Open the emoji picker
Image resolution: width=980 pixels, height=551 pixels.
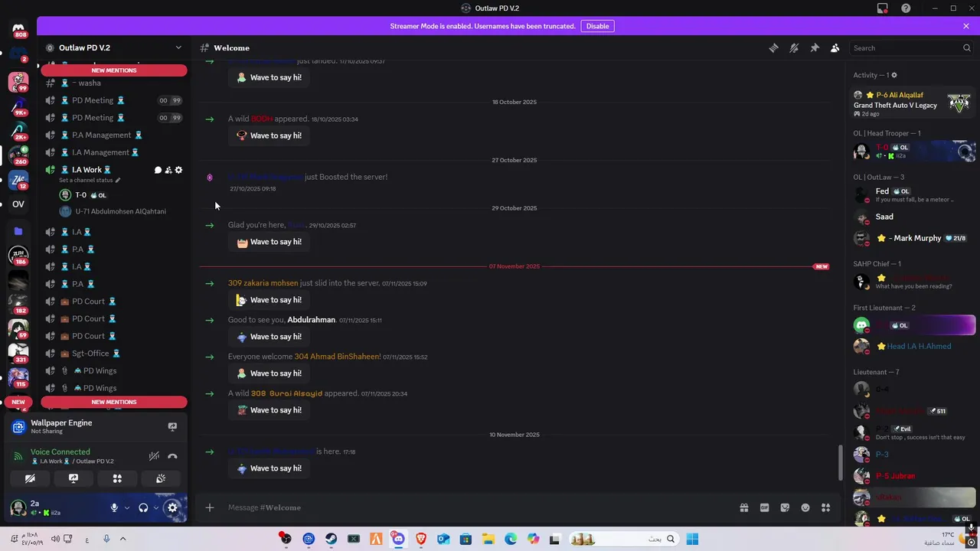(x=805, y=507)
